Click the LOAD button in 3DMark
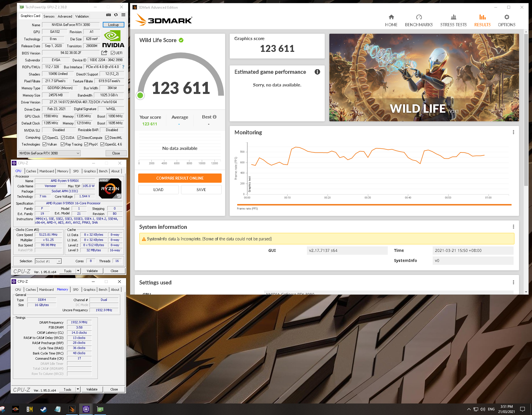This screenshot has width=532, height=415. pos(158,190)
